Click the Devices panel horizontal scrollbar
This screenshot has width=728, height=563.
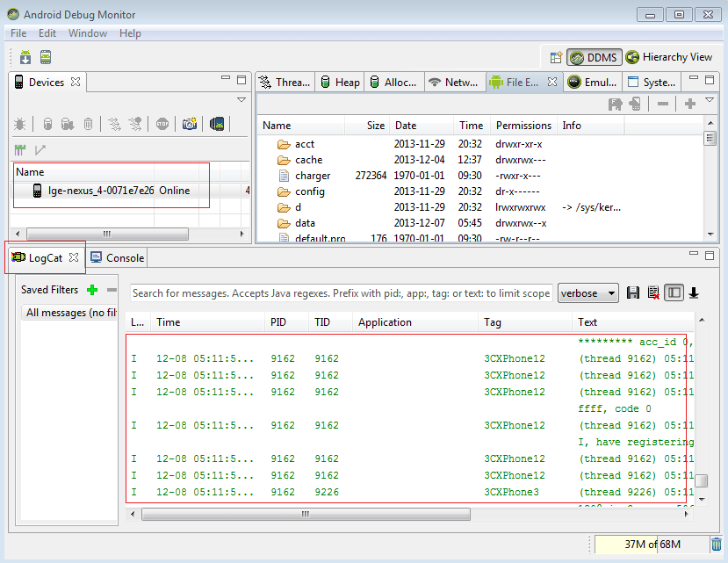click(130, 234)
